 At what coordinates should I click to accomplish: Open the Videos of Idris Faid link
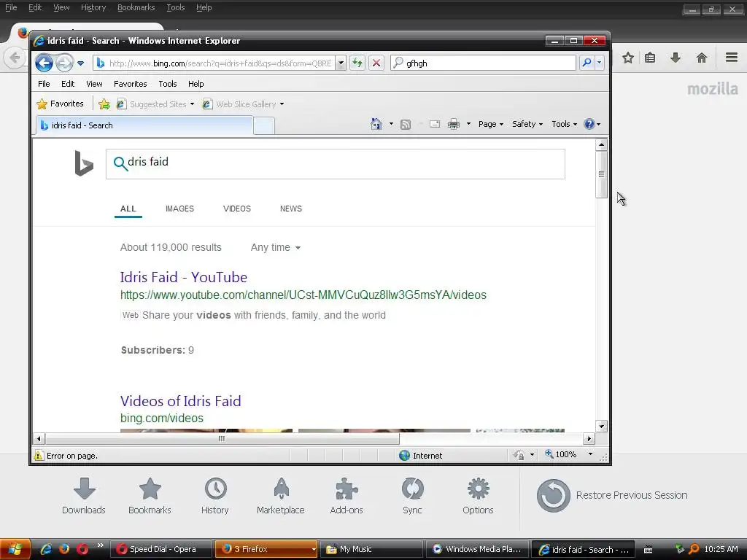pyautogui.click(x=181, y=401)
